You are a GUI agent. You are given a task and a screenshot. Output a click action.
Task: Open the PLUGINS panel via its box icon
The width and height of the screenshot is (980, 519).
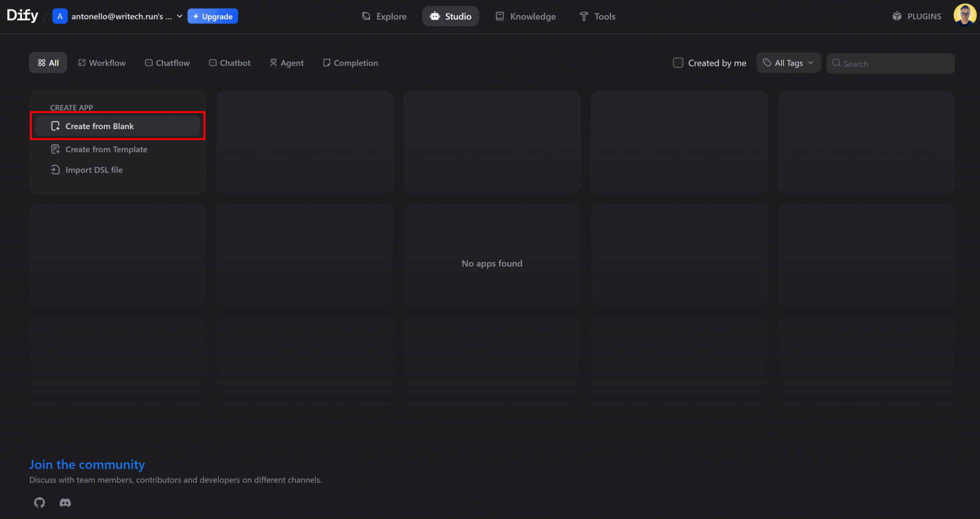(897, 16)
